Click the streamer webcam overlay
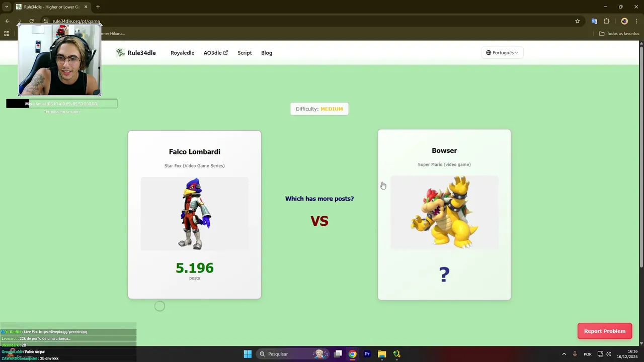This screenshot has height=362, width=644. click(x=60, y=59)
